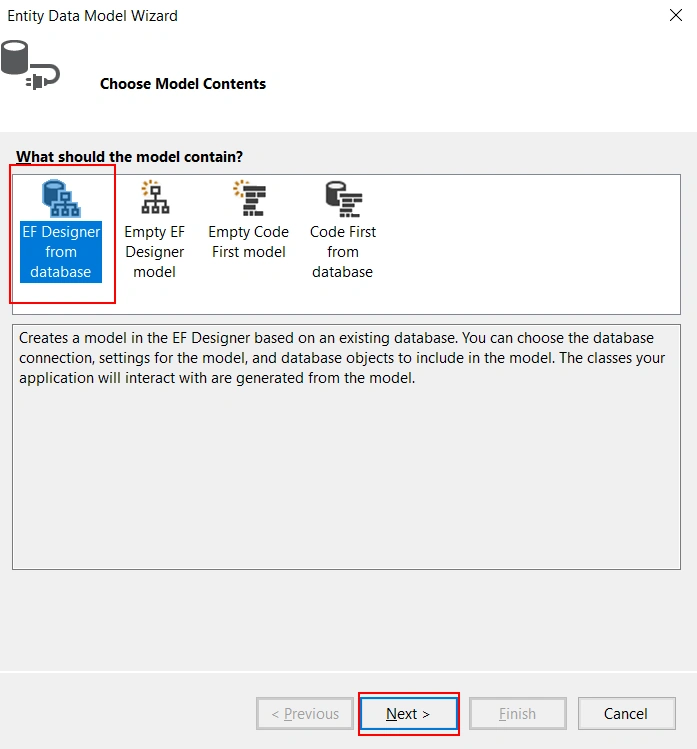This screenshot has height=749, width=697.
Task: Click the Cancel button
Action: (626, 714)
